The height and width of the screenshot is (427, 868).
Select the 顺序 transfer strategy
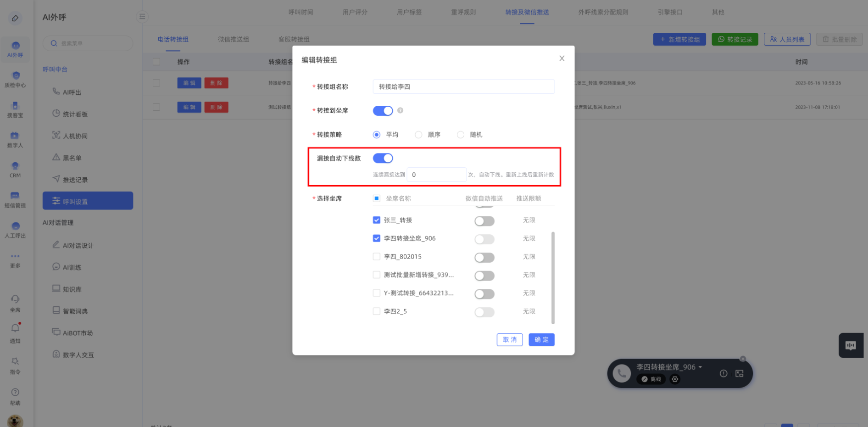click(x=419, y=135)
